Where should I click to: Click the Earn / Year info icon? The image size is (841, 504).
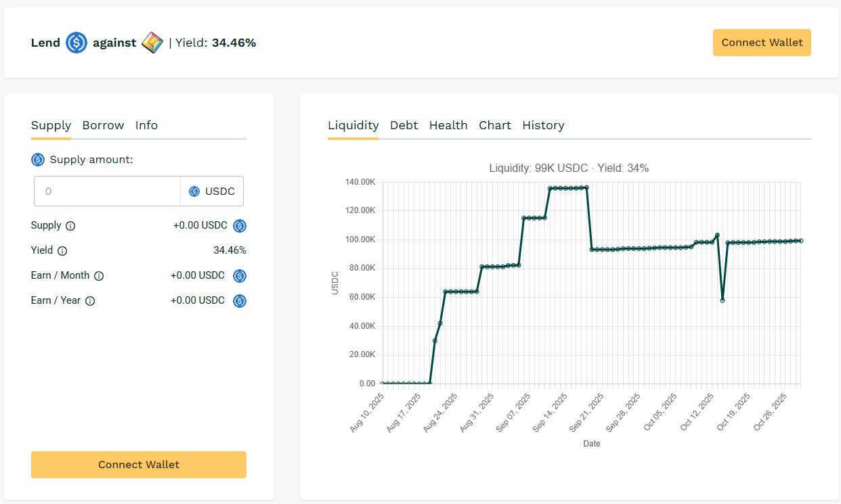(91, 300)
